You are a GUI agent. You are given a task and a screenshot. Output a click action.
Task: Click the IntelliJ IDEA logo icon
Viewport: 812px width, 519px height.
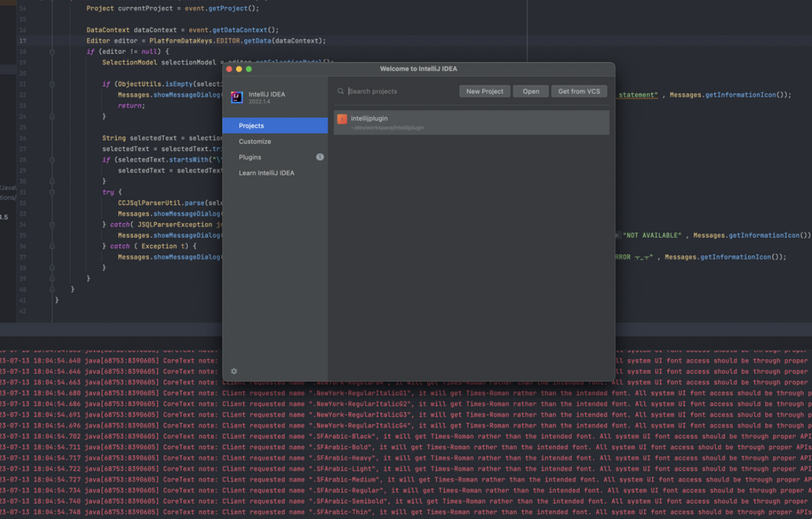pyautogui.click(x=237, y=97)
